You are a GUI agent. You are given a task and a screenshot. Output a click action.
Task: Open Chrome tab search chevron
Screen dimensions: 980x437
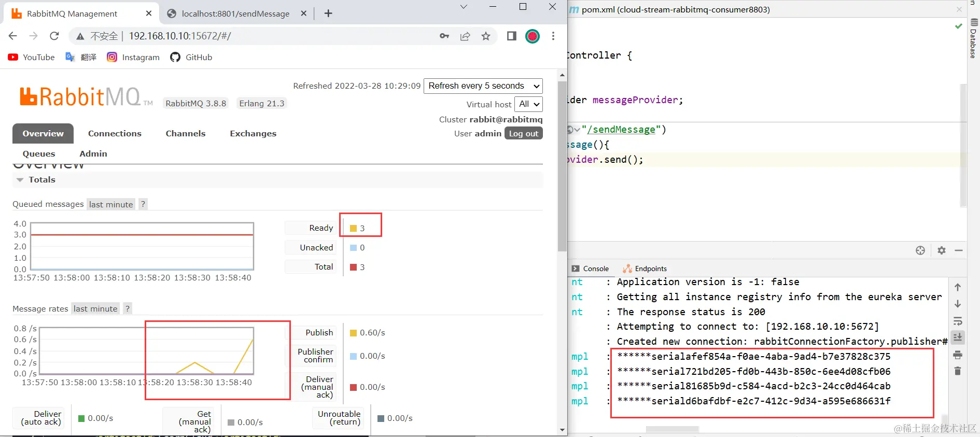click(464, 7)
